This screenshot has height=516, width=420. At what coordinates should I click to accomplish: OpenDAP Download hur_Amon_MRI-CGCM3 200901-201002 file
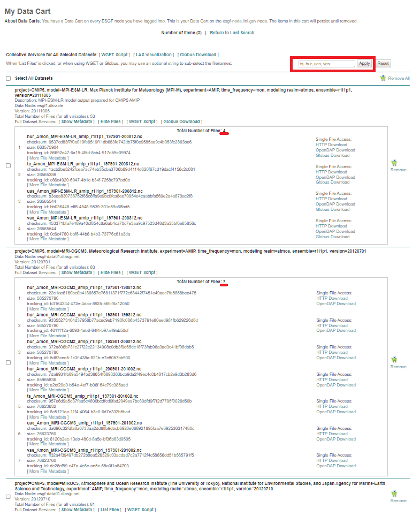tap(336, 385)
